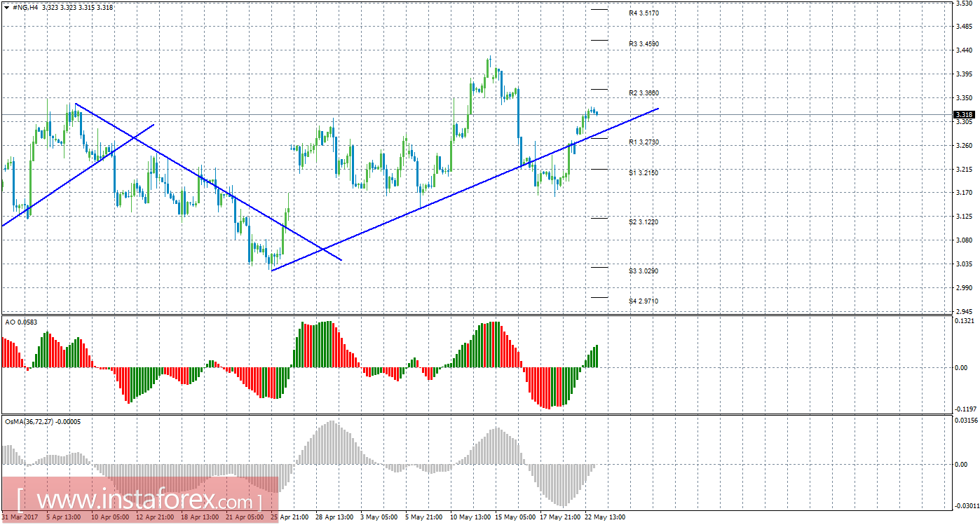Click the current price tag 3.318
This screenshot has width=980, height=525.
(964, 115)
